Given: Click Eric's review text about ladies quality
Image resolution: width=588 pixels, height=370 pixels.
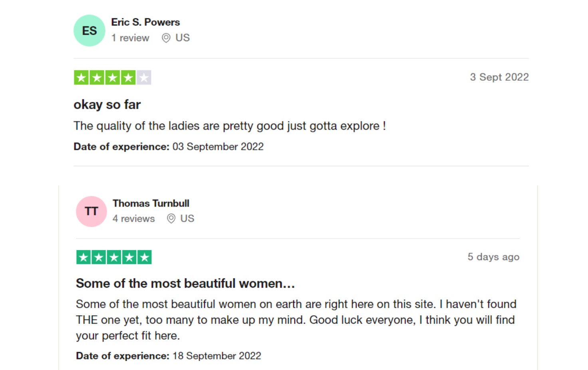Looking at the screenshot, I should pos(229,126).
